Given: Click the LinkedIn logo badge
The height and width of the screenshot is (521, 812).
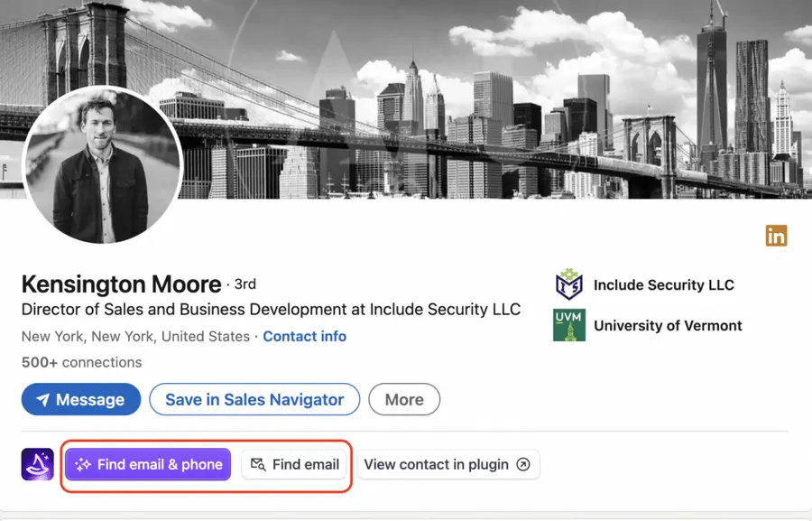Looking at the screenshot, I should [776, 236].
